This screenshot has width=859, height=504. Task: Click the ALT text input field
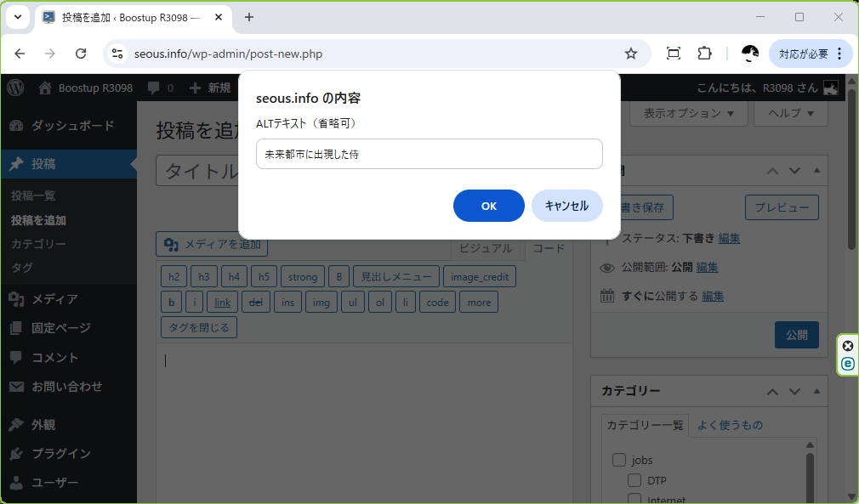point(429,154)
